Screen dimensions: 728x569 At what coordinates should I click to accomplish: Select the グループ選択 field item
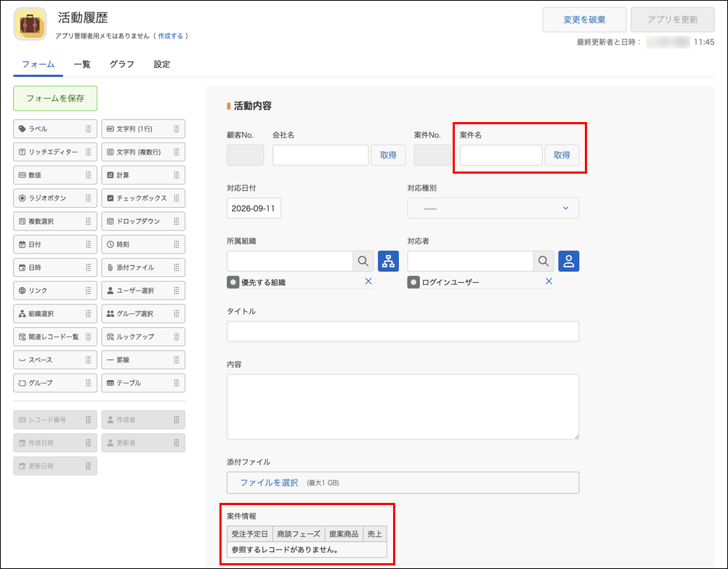point(143,313)
